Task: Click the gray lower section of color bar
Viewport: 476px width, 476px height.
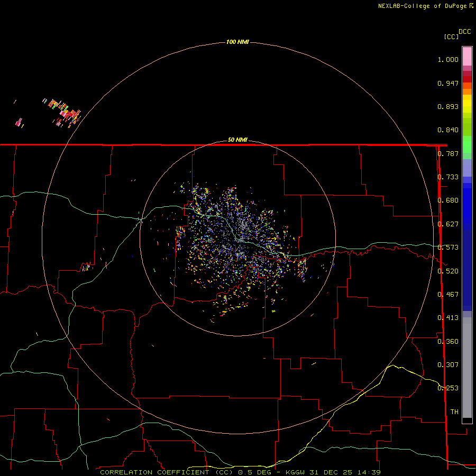Action: 467,368
